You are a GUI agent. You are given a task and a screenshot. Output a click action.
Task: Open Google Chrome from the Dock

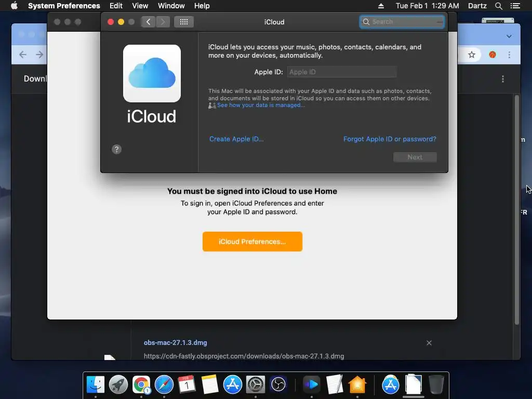[141, 384]
